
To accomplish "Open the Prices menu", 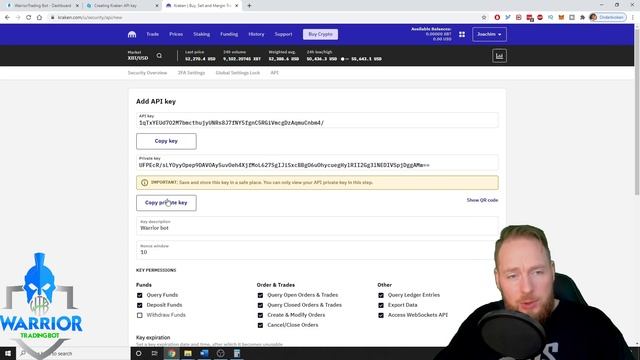I will pos(176,34).
